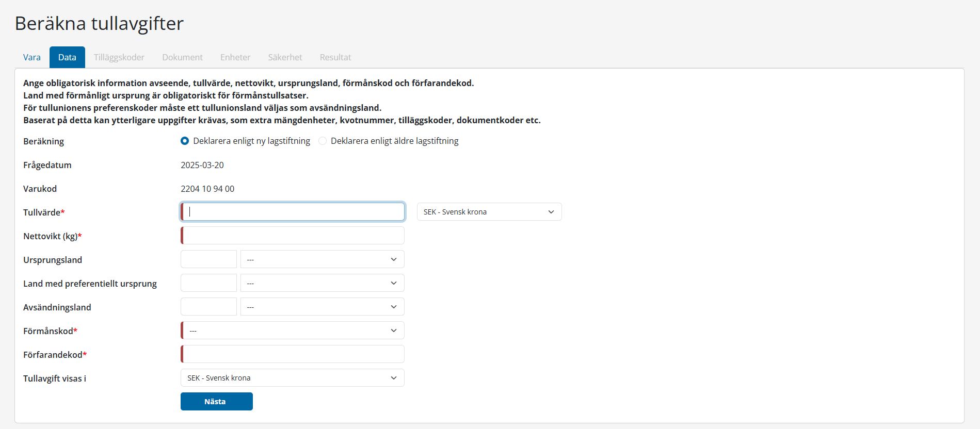This screenshot has height=429, width=980.
Task: Open the Tullvärde currency dropdown
Action: pos(489,212)
